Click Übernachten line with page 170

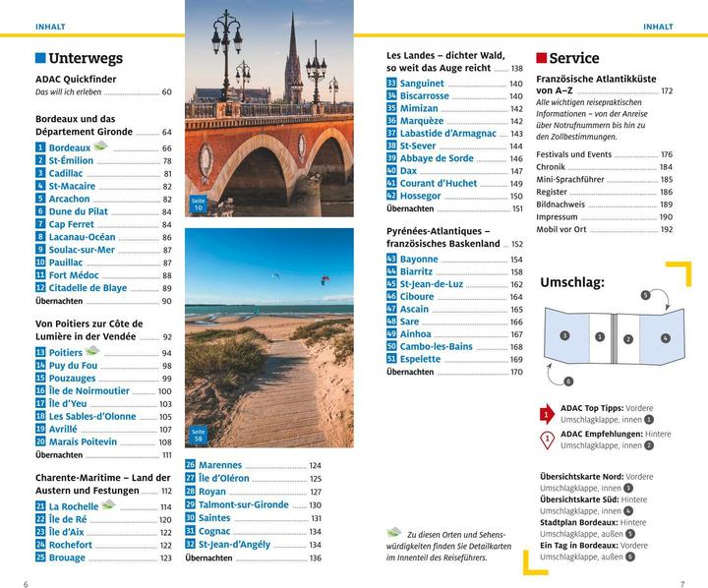tap(454, 372)
